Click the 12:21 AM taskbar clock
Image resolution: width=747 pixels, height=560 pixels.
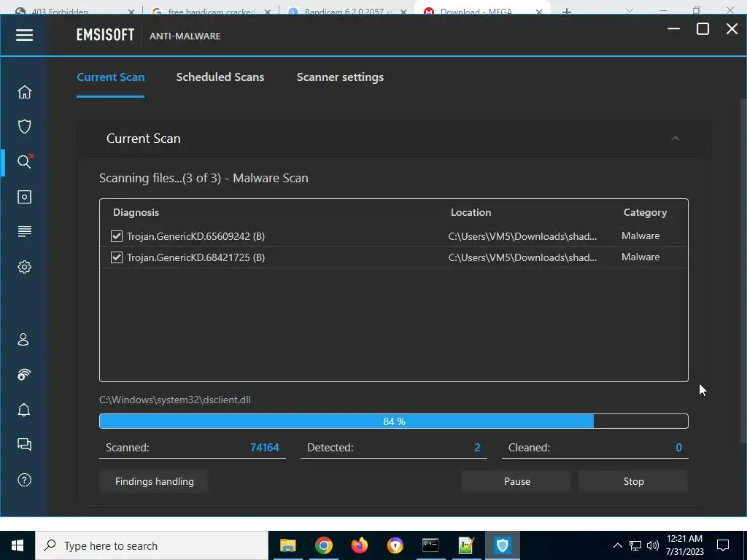coord(684,545)
